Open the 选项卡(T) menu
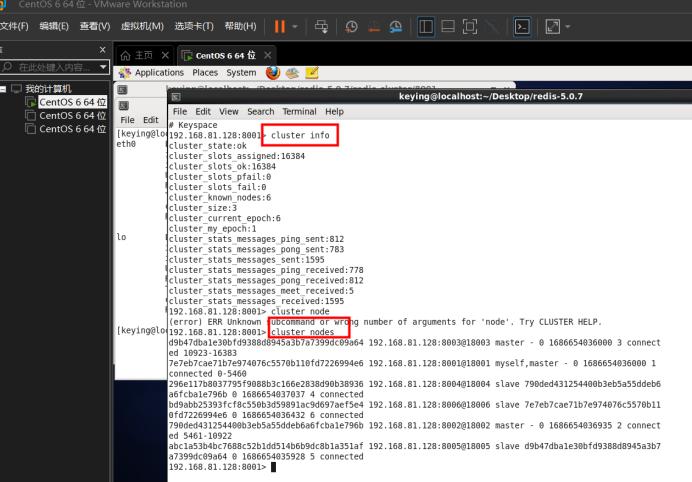Screen dimensions: 692x482 [x=194, y=26]
